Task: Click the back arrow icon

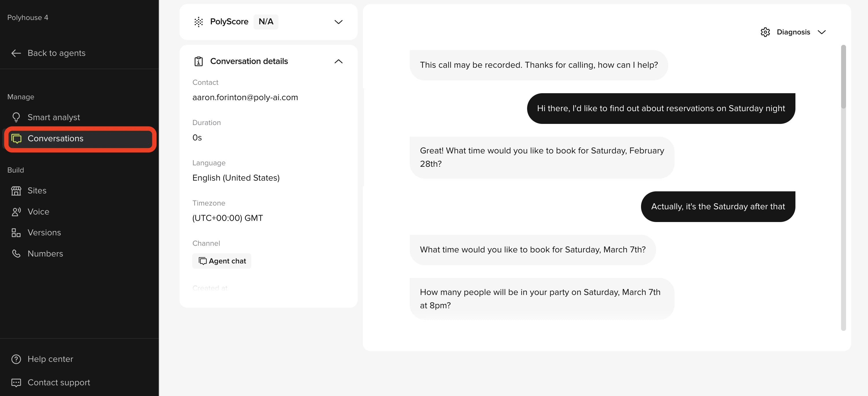Action: tap(16, 53)
